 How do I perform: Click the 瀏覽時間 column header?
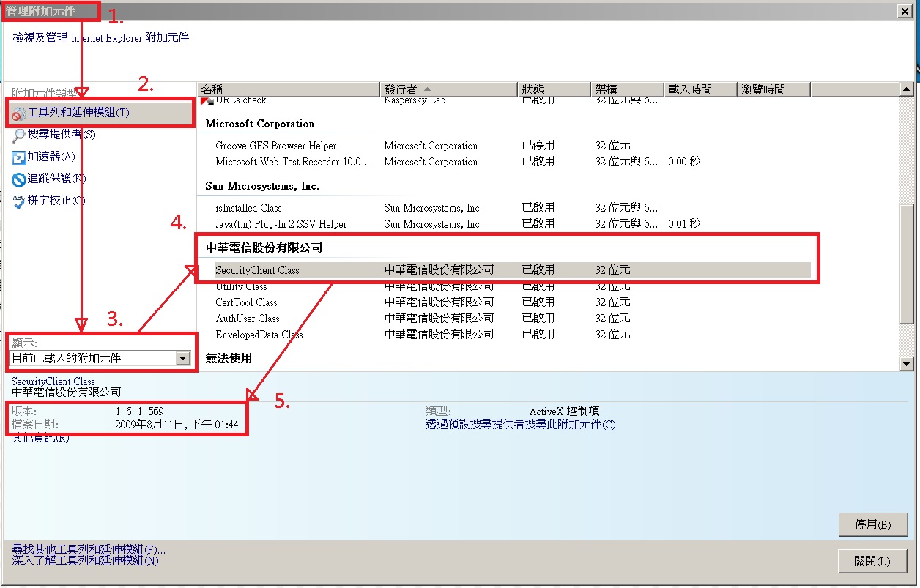coord(774,89)
